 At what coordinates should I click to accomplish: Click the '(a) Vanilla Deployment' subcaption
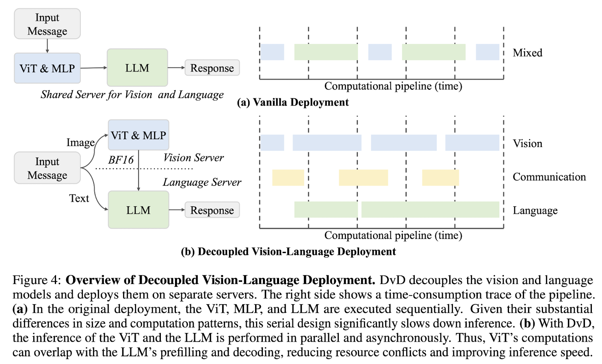tap(292, 102)
